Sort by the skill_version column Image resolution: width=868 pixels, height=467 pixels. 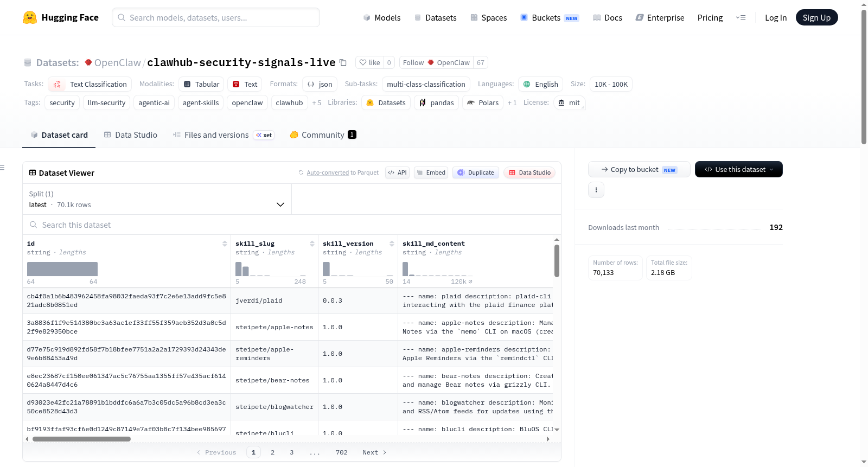pos(392,244)
